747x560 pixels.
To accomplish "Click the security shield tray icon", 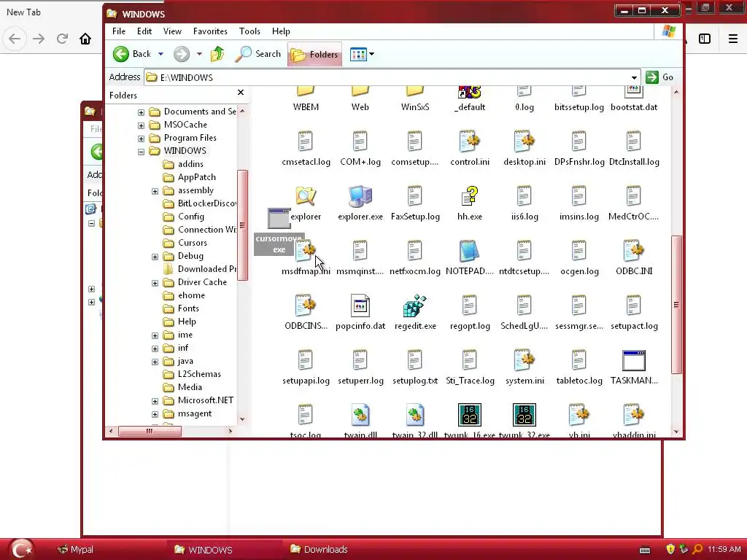I will click(x=670, y=549).
